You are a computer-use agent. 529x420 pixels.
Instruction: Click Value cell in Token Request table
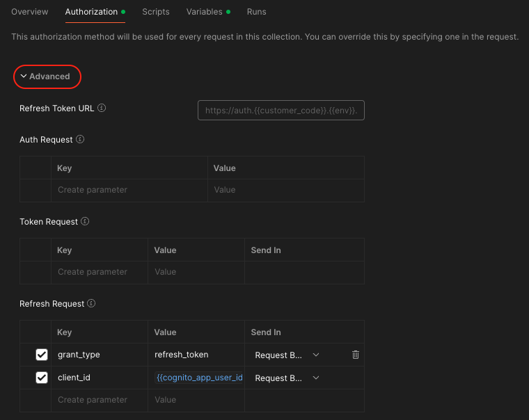(x=196, y=272)
